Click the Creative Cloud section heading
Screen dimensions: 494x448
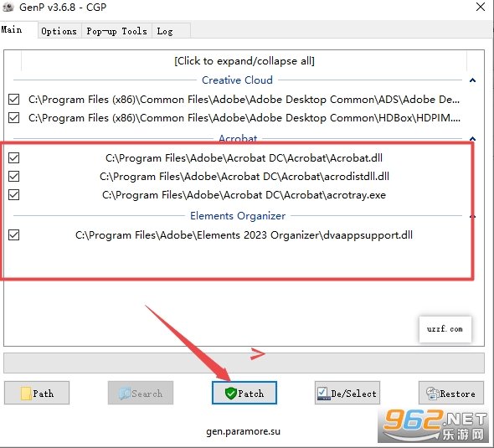(237, 80)
